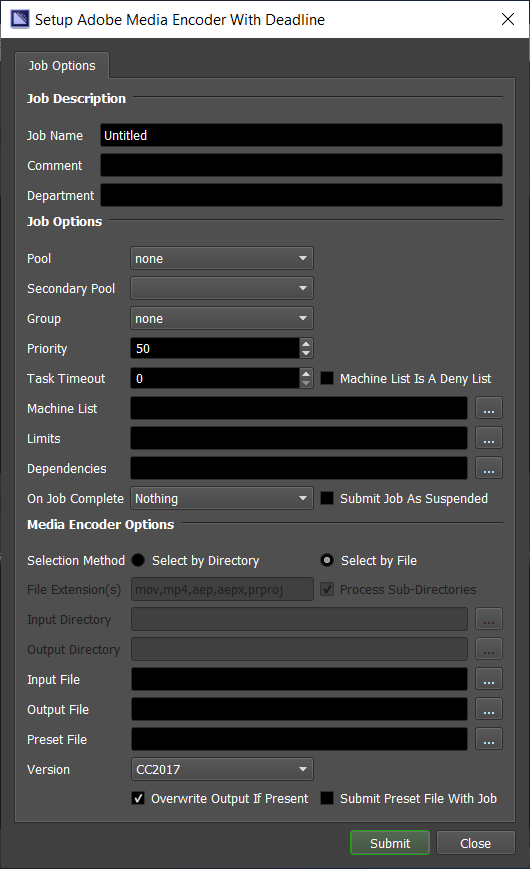Click the Machine List text field
The height and width of the screenshot is (869, 530).
point(299,408)
